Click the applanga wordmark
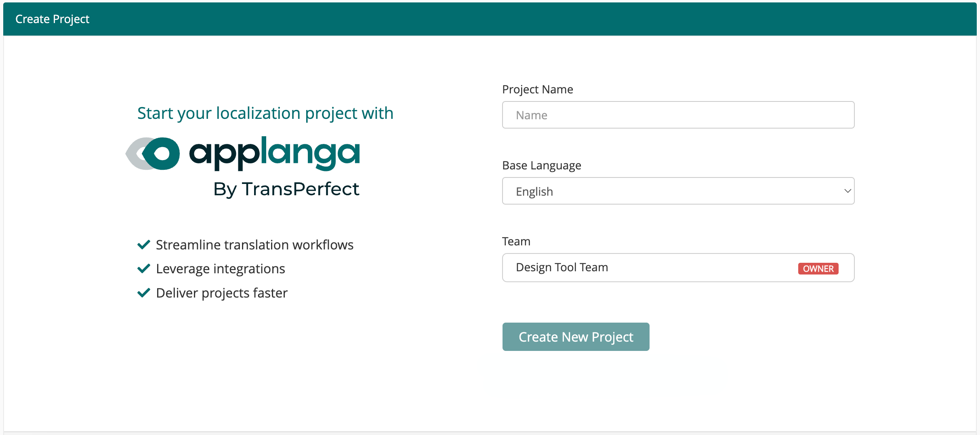 click(x=274, y=154)
